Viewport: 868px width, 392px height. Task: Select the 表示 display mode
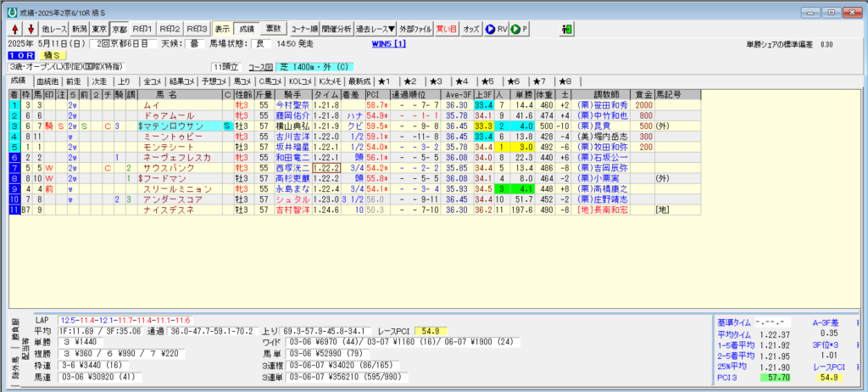223,29
